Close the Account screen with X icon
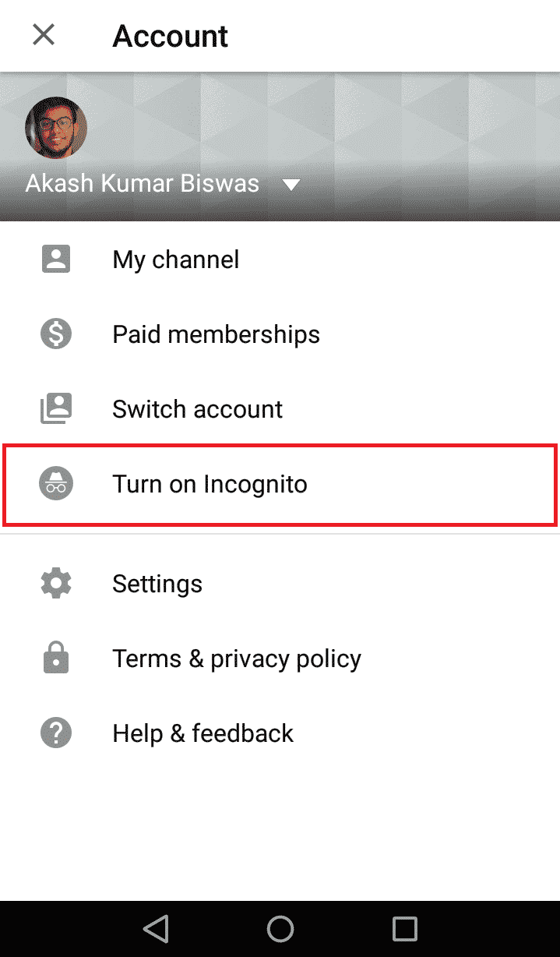Screen dimensions: 560x957 44,35
